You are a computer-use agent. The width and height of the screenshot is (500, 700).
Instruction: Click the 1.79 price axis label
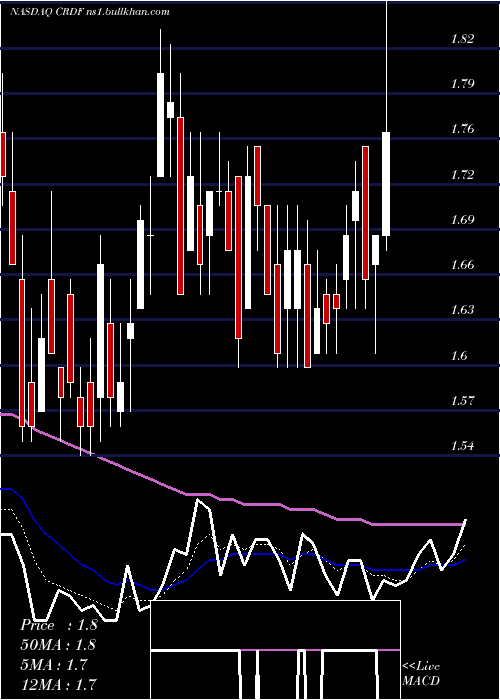pos(462,84)
